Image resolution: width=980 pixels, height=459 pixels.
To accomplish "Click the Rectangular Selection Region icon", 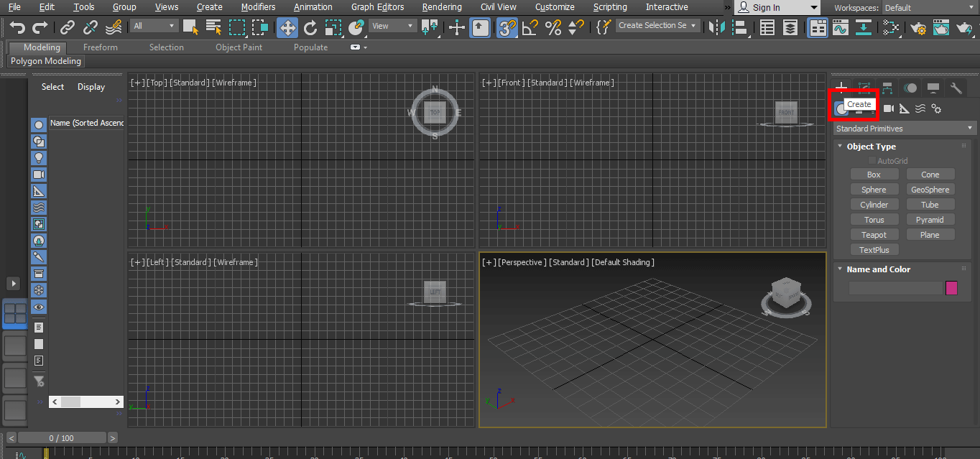I will click(x=237, y=28).
